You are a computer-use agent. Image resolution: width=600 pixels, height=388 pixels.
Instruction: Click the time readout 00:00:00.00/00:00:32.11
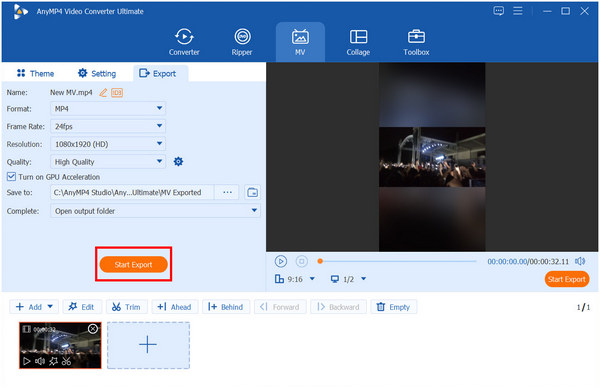(528, 261)
